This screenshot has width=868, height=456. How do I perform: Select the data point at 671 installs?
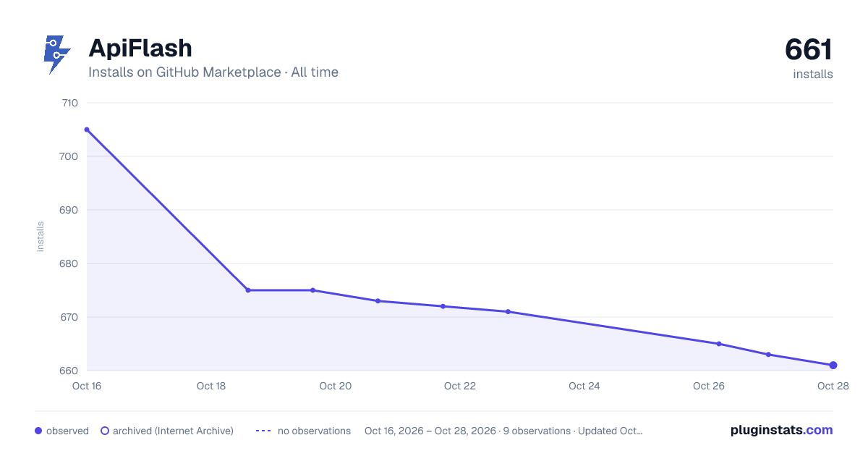click(x=508, y=312)
